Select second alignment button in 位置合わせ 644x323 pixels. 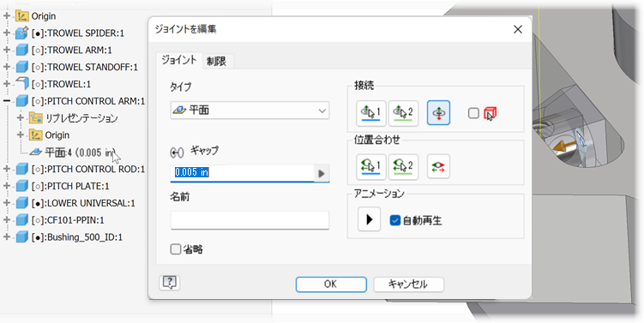(403, 166)
